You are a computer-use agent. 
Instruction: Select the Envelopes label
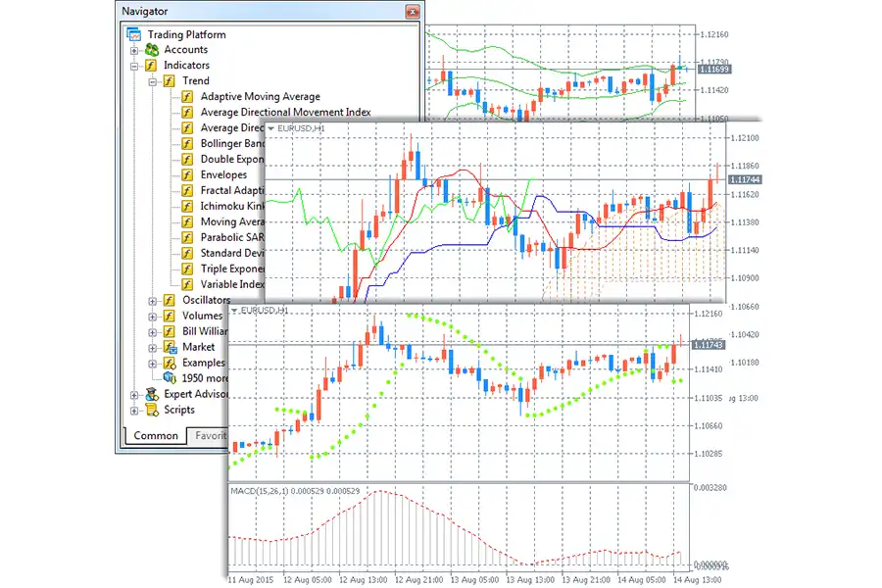click(x=223, y=175)
